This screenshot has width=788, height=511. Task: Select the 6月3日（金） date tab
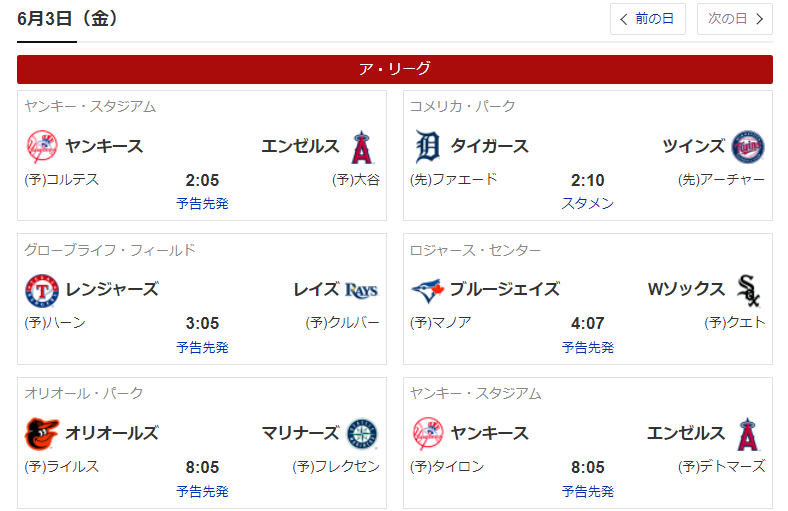click(67, 19)
